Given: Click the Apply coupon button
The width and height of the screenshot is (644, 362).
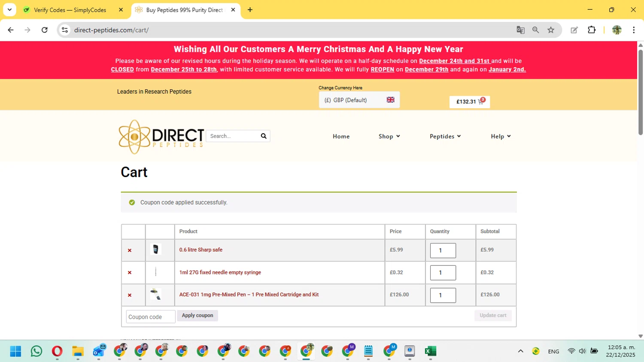Looking at the screenshot, I should 197,316.
